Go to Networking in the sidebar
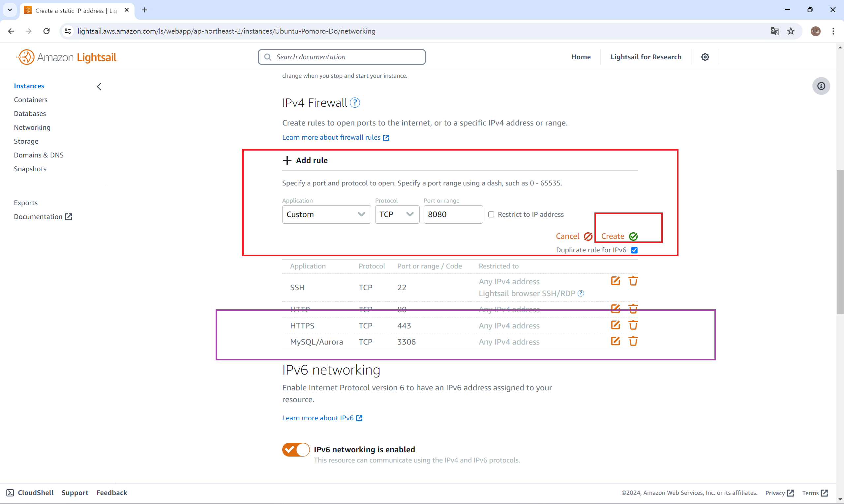The width and height of the screenshot is (844, 504). pyautogui.click(x=32, y=127)
